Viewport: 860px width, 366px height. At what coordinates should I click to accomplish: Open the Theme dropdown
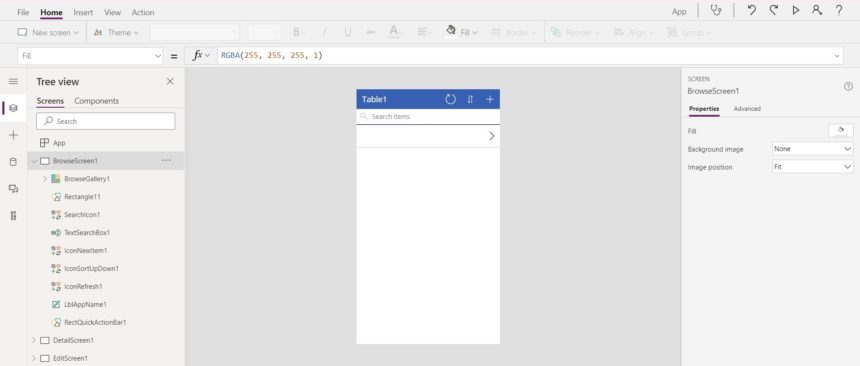116,32
